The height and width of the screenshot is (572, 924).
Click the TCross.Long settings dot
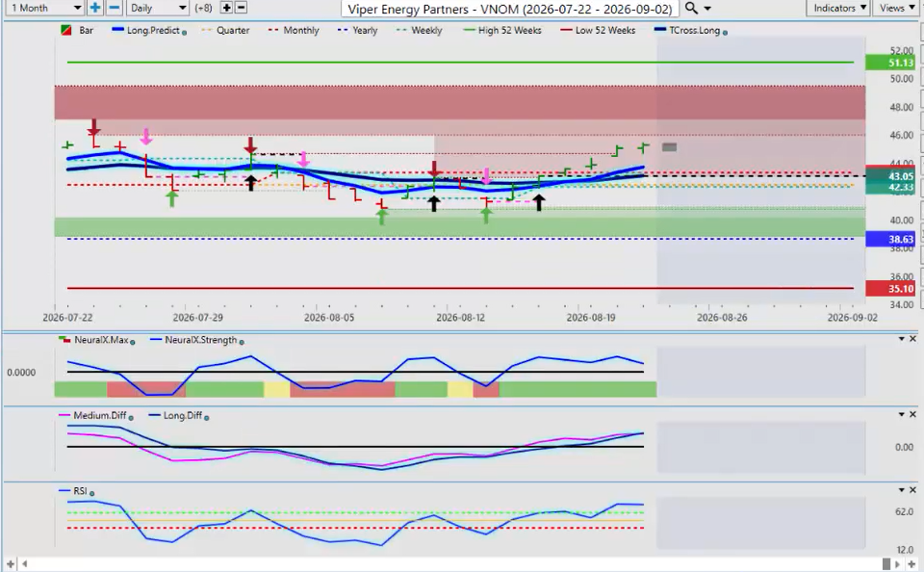pyautogui.click(x=725, y=33)
